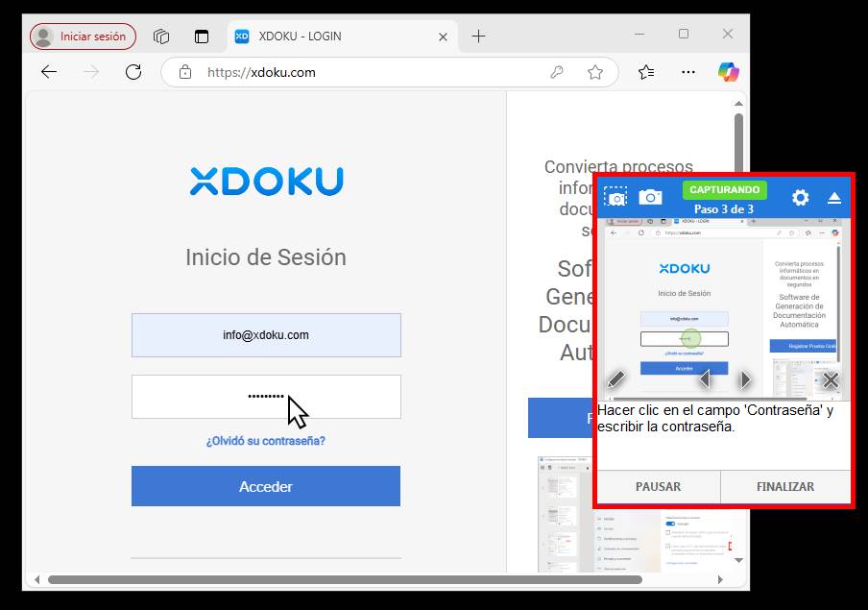Maximize the browser window

[x=684, y=35]
